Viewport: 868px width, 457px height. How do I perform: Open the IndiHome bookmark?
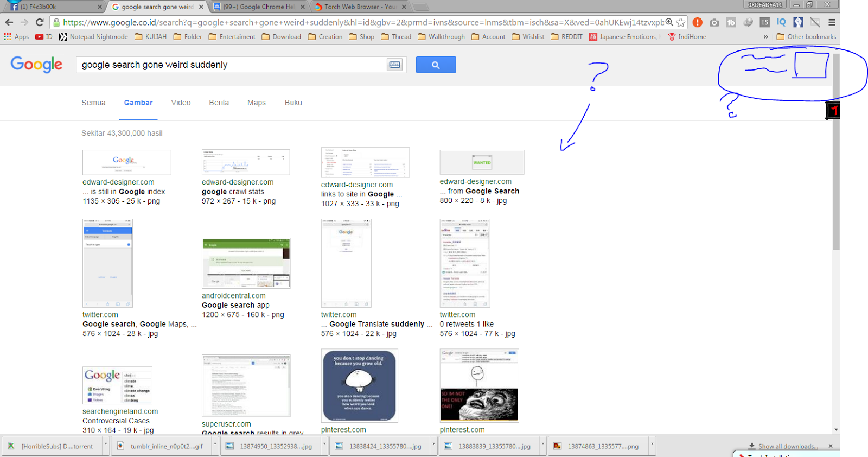687,37
